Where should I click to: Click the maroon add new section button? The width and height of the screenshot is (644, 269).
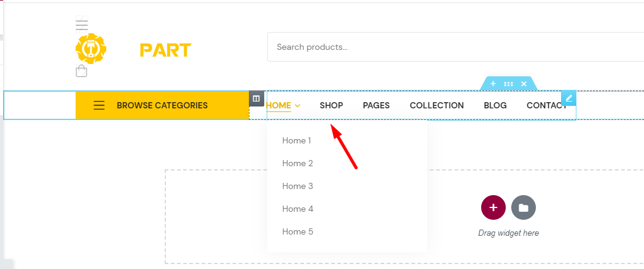493,207
